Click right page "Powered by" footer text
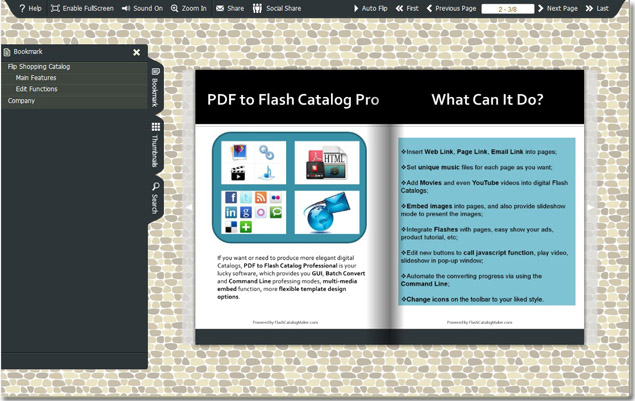This screenshot has width=635, height=401. tap(479, 322)
